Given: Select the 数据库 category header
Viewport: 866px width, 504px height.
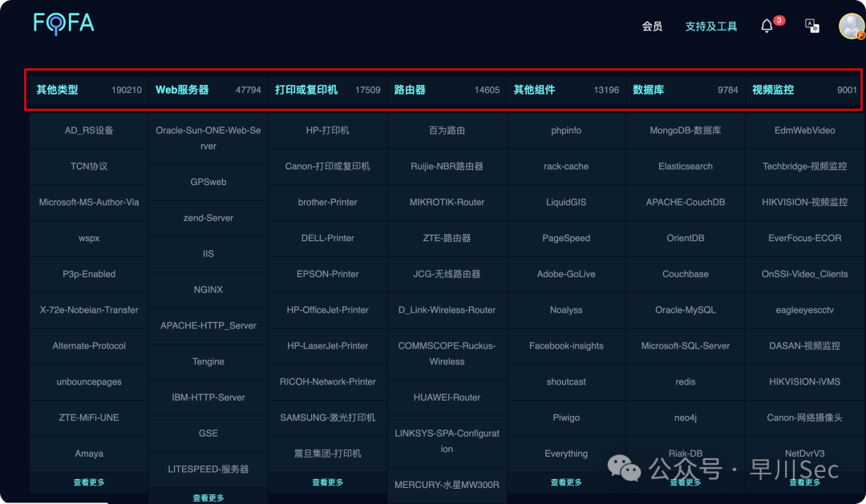Looking at the screenshot, I should [649, 90].
